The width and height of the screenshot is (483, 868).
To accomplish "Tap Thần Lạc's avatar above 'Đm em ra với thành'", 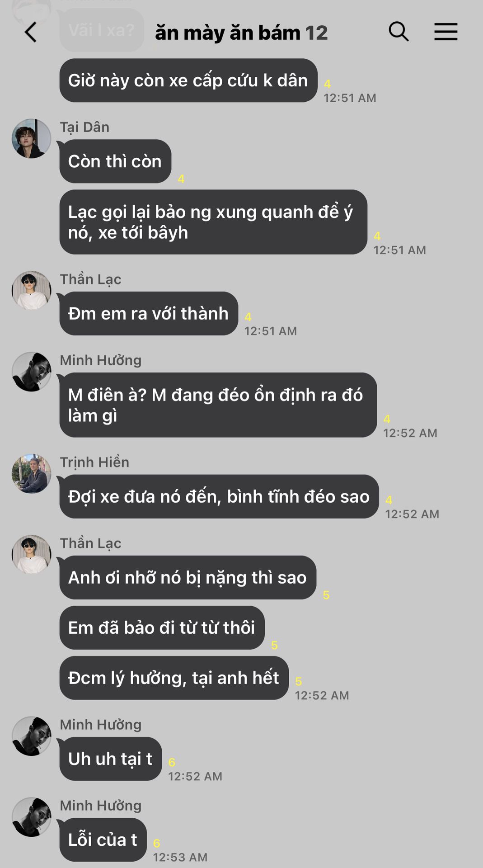I will pos(31,290).
